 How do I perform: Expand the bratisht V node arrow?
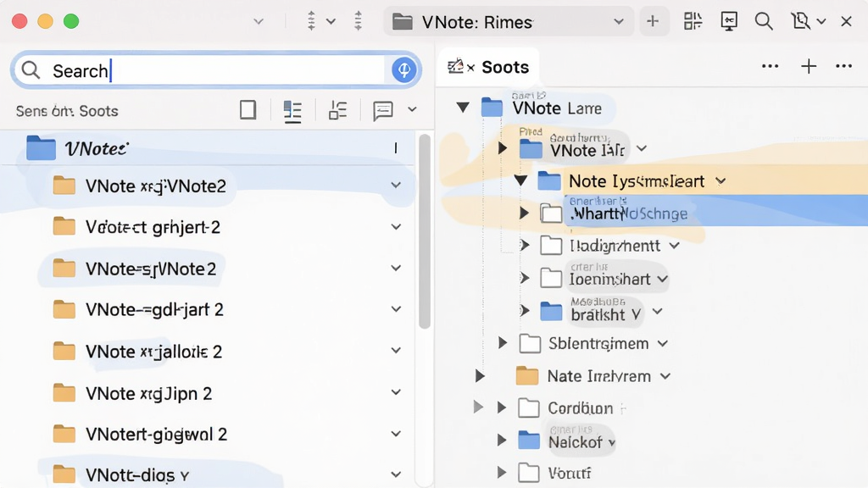524,310
